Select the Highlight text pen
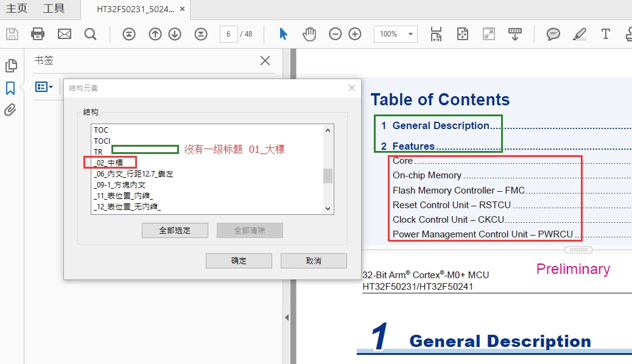The width and height of the screenshot is (632, 364). pyautogui.click(x=580, y=34)
